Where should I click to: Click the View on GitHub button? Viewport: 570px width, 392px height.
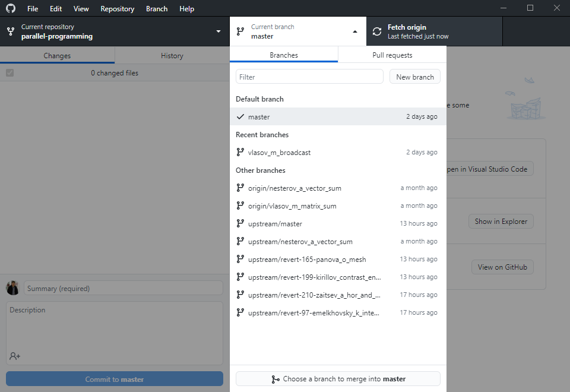pyautogui.click(x=502, y=267)
